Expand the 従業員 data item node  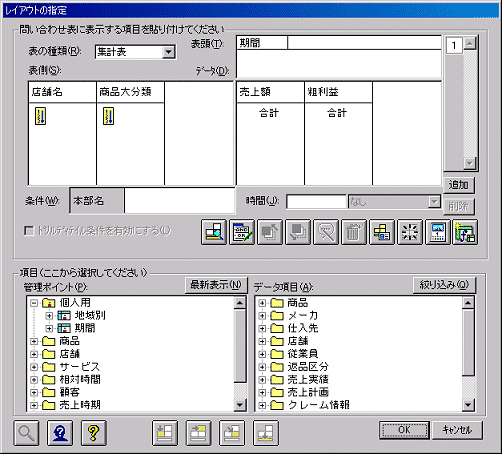coord(262,354)
